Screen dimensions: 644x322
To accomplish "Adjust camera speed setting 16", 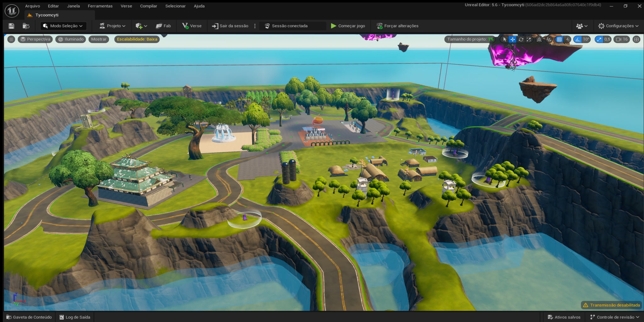I will pyautogui.click(x=622, y=39).
